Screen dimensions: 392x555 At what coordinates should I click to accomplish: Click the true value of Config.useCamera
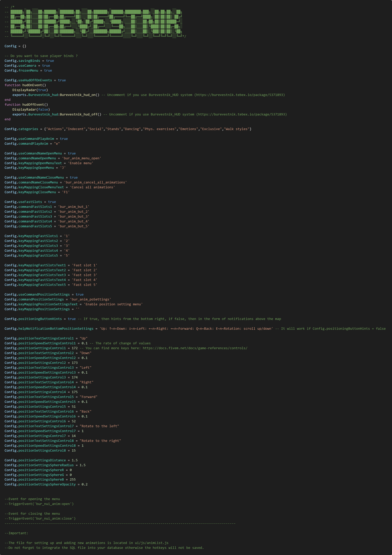[x=46, y=66]
